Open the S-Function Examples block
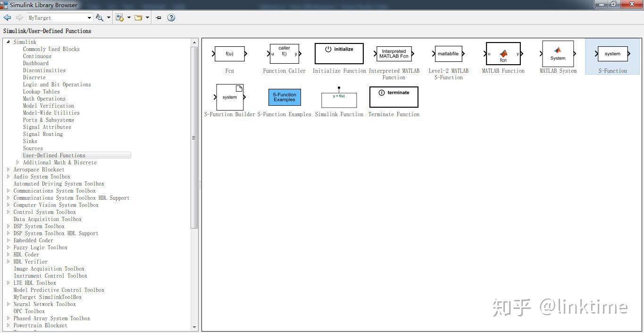 [284, 97]
